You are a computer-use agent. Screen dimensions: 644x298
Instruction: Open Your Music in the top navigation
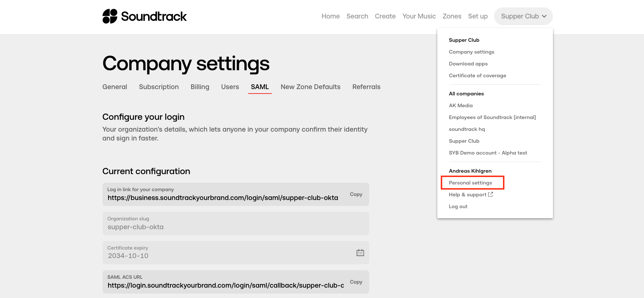tap(419, 16)
